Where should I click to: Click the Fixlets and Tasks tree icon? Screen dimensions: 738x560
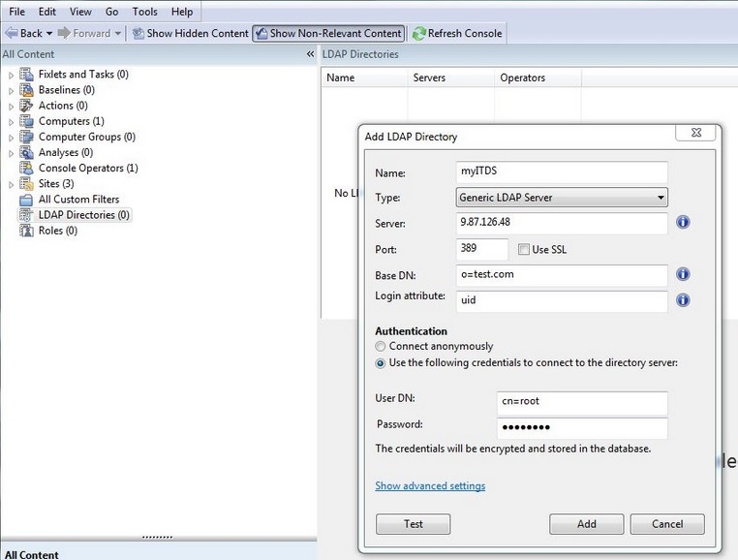pos(26,75)
